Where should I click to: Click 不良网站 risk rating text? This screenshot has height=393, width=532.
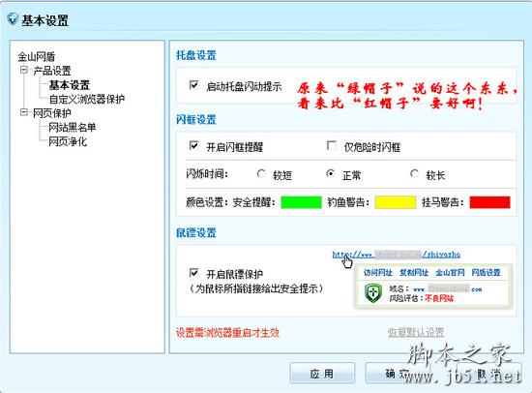(439, 298)
